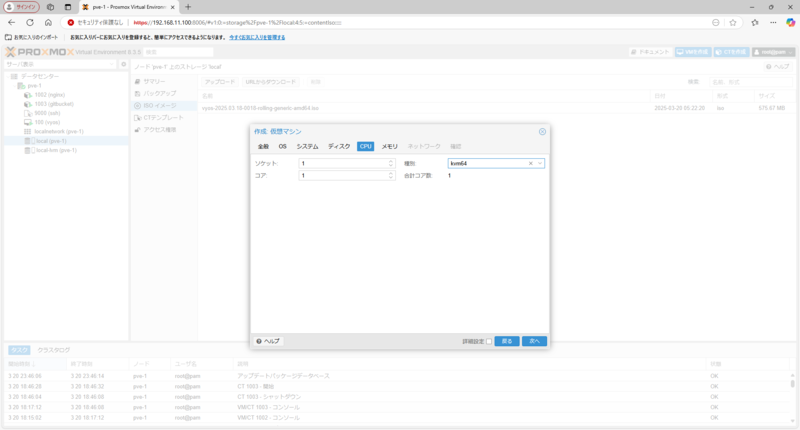
Task: Select the vyos rolling ISO file row
Action: tap(496, 108)
